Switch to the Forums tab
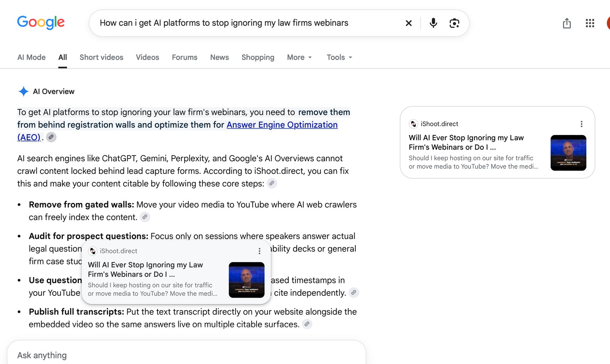 point(185,57)
